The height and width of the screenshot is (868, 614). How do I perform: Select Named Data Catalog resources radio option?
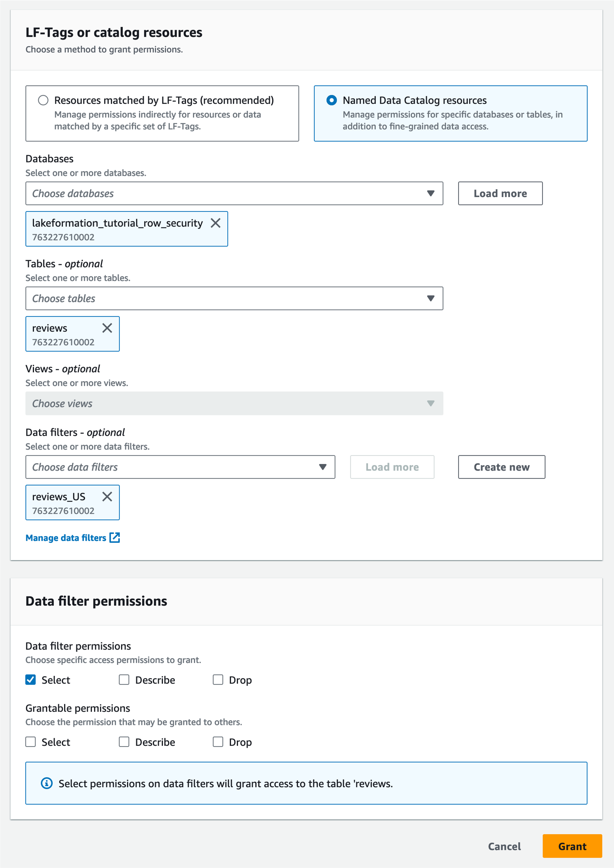pos(331,100)
